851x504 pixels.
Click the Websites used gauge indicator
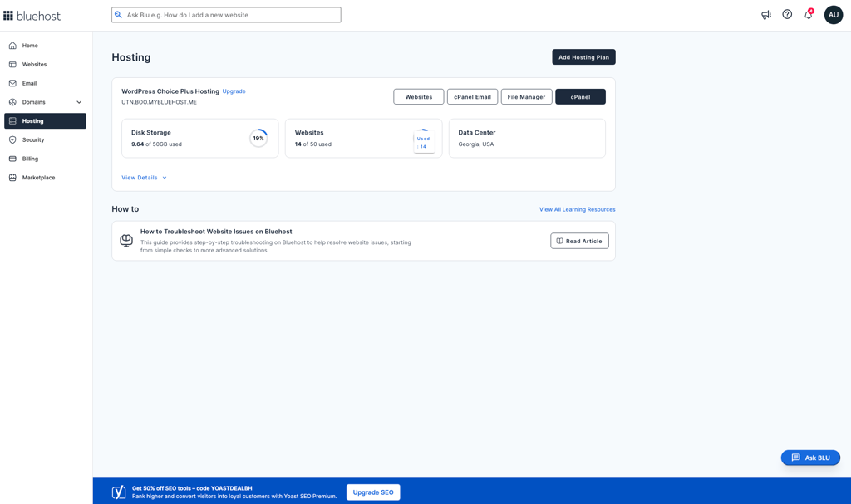click(x=424, y=141)
